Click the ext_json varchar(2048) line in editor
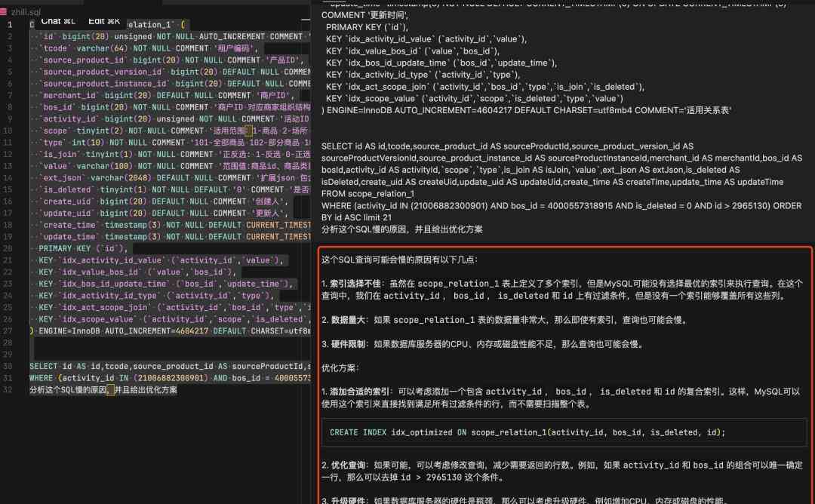 174,178
